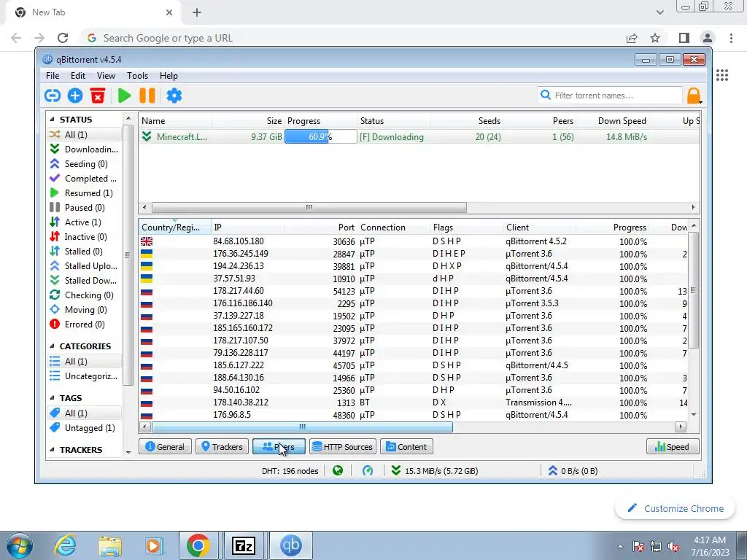747x560 pixels.
Task: Click the orange Lock UI padlock icon
Action: click(x=694, y=96)
